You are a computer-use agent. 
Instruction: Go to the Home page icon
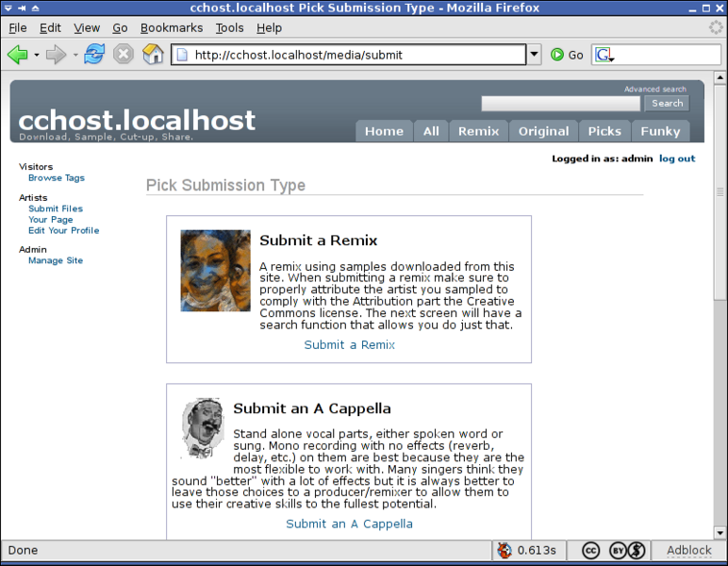tap(153, 55)
